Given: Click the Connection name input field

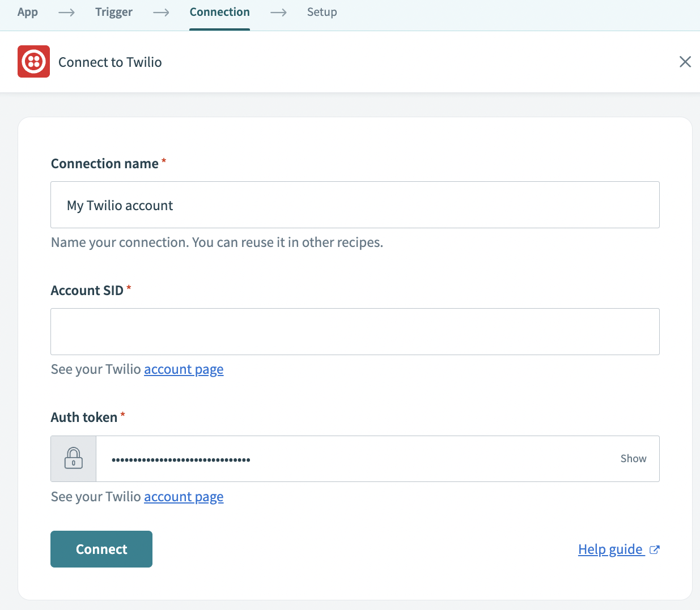Looking at the screenshot, I should (x=355, y=205).
